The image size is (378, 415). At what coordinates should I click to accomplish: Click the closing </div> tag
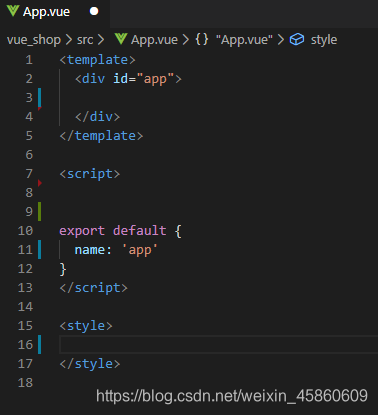pyautogui.click(x=97, y=117)
